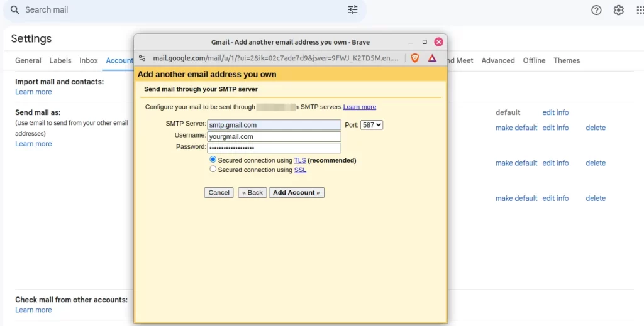Click Learn more under Import mail and contacts
Screen dimensions: 644x326
[33, 92]
